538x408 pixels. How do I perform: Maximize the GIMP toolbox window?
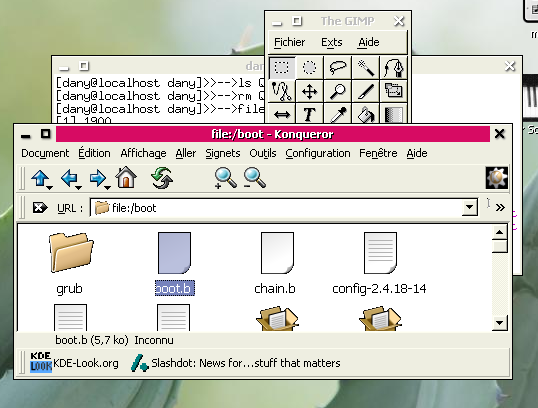pos(297,21)
